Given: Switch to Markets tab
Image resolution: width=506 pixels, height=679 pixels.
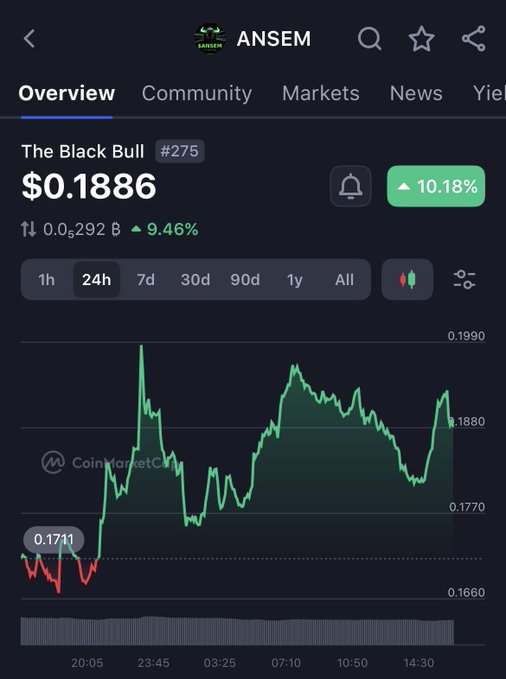Looking at the screenshot, I should tap(321, 94).
